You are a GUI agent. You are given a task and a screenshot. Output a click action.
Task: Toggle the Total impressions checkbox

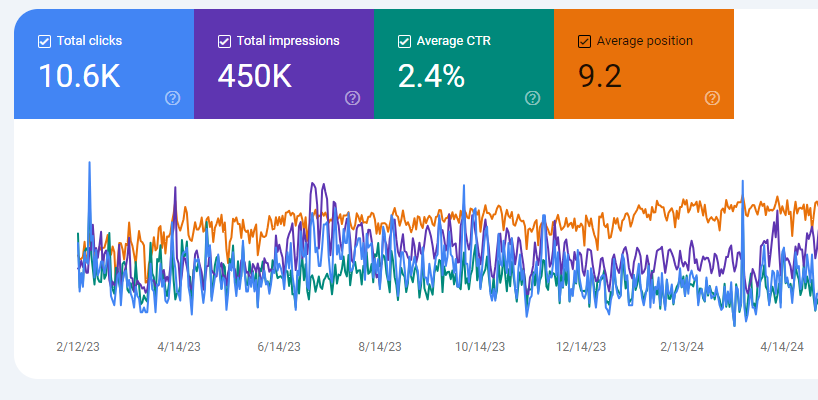coord(224,41)
